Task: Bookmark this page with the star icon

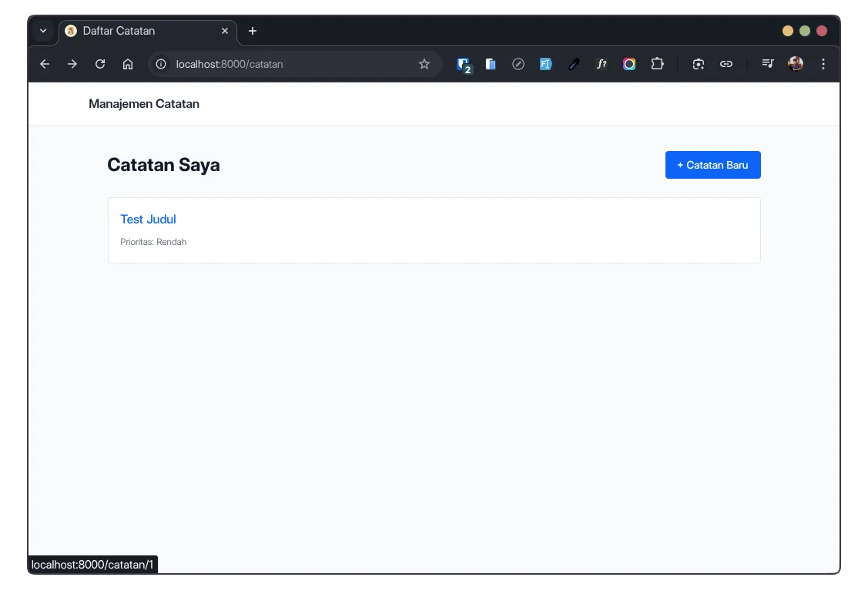Action: pos(424,65)
